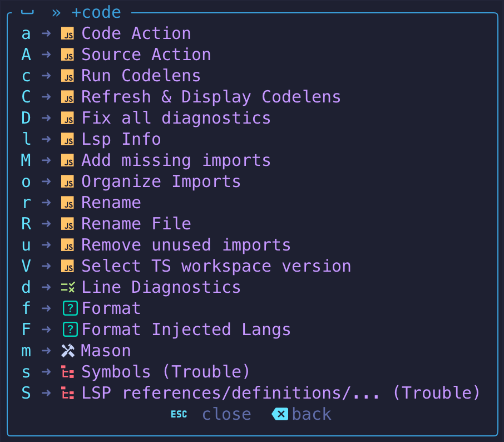Click the backspace key icon before back
The image size is (504, 442).
[x=280, y=414]
